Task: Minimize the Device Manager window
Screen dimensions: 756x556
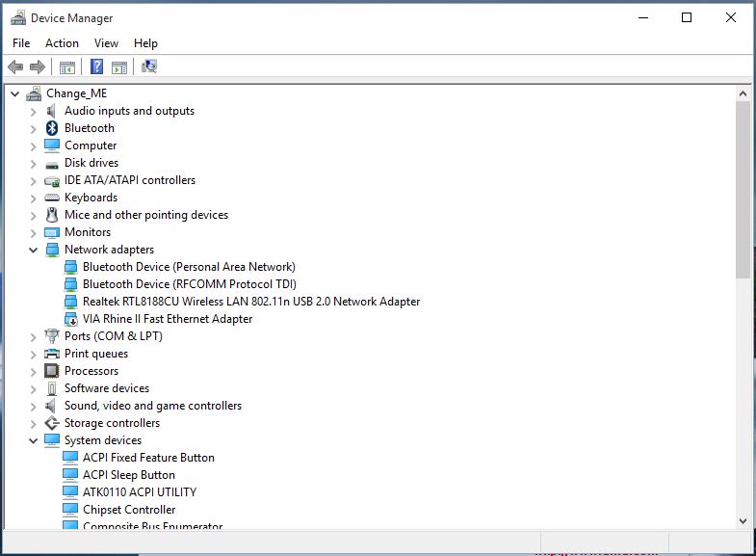Action: pos(643,18)
